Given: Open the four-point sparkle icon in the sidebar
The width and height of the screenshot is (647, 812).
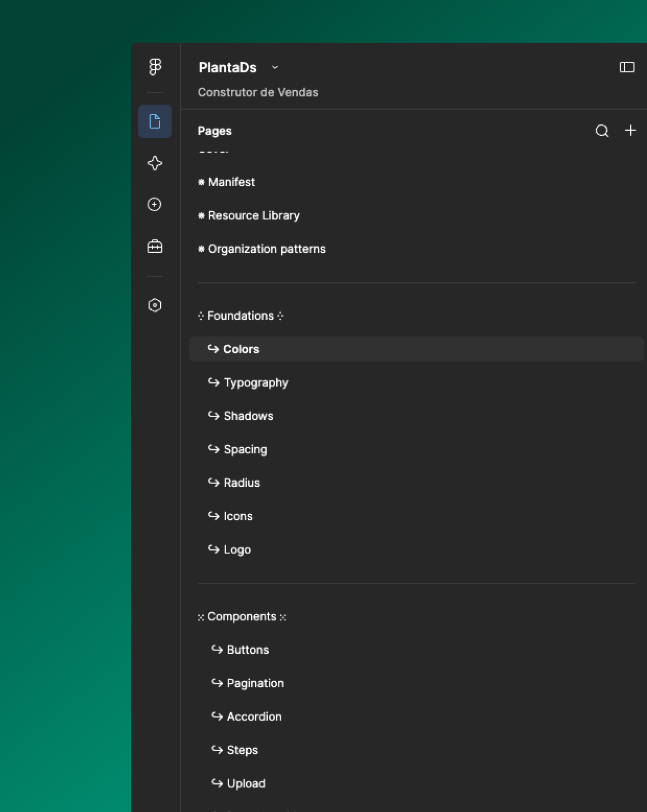Looking at the screenshot, I should pyautogui.click(x=155, y=163).
